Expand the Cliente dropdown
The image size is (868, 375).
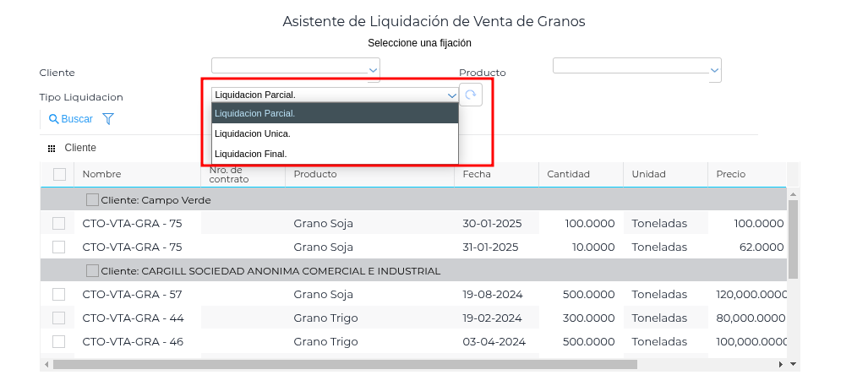tap(373, 70)
